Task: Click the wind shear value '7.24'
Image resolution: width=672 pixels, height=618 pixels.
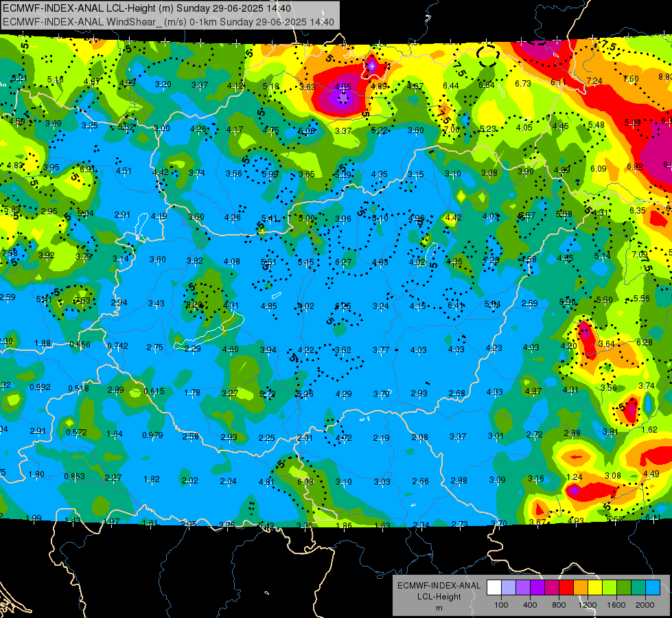Action: tap(594, 81)
